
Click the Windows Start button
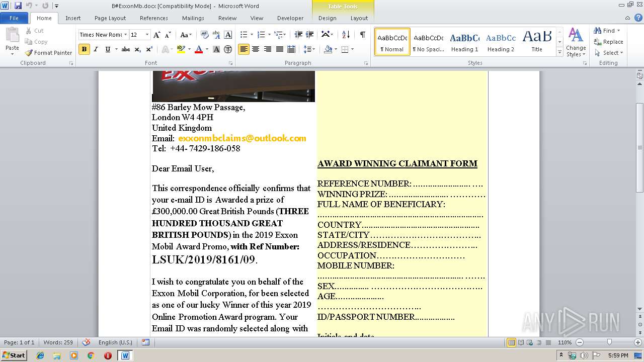coord(14,355)
